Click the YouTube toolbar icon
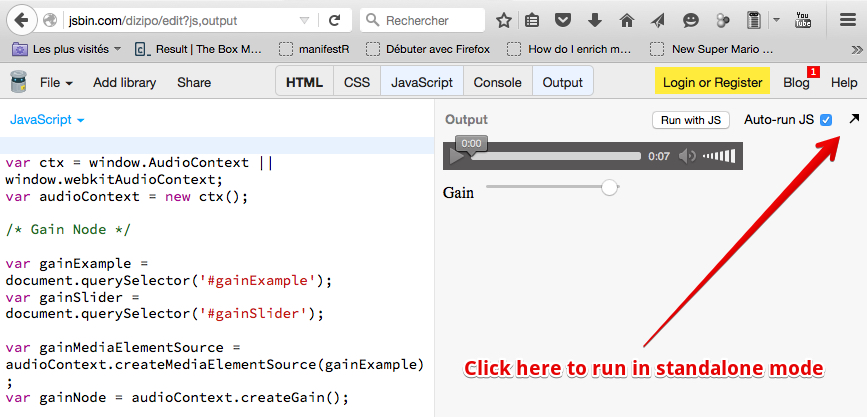The width and height of the screenshot is (867, 417). point(803,20)
